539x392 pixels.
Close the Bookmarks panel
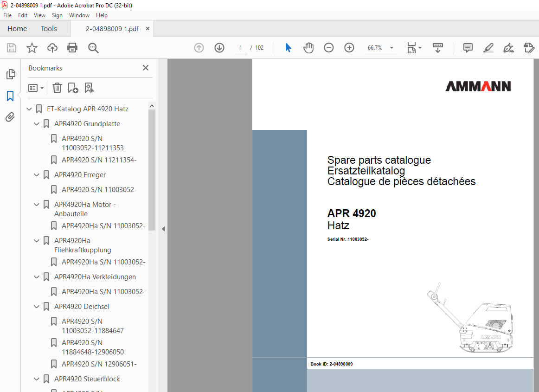(146, 68)
